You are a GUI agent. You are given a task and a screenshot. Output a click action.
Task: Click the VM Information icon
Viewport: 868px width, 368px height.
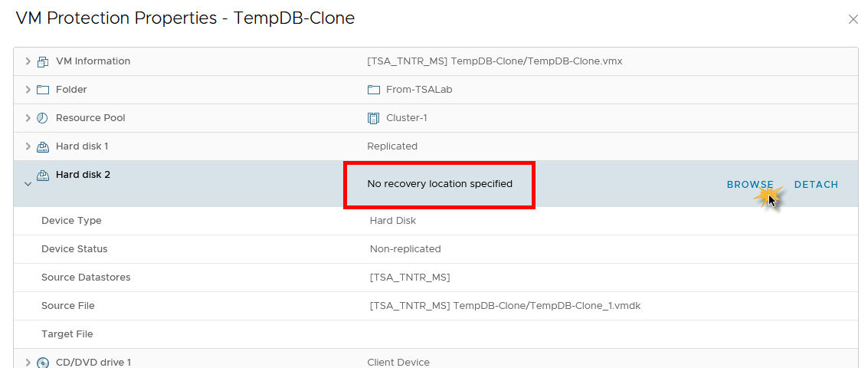(42, 61)
